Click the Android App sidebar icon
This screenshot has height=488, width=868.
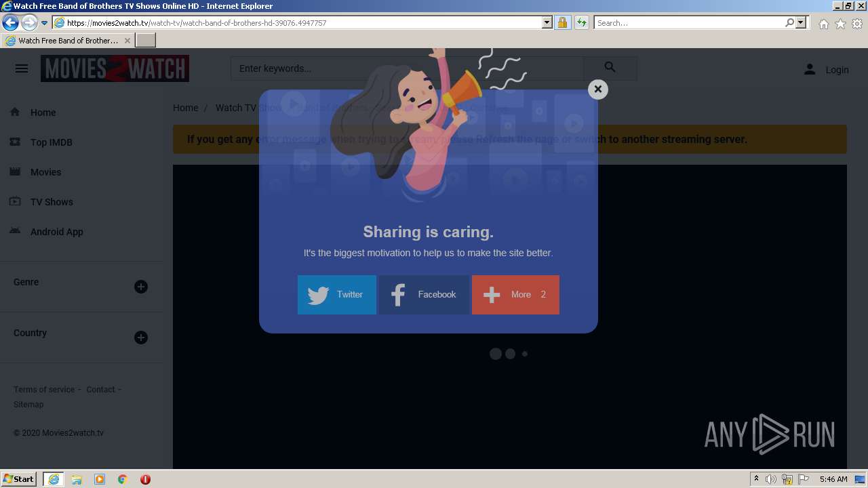(15, 231)
